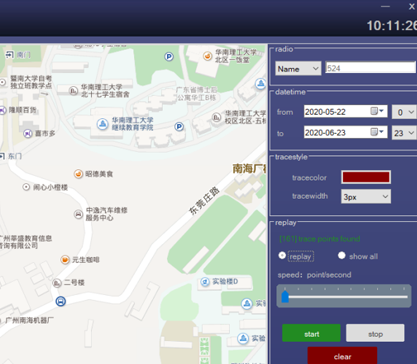The width and height of the screenshot is (417, 364).
Task: Select the show all radio button
Action: point(341,255)
